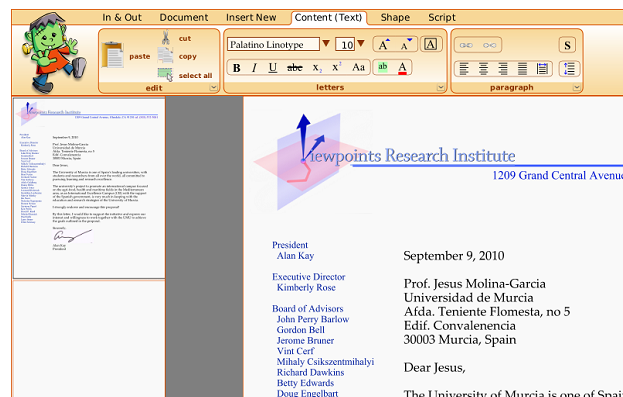Toggle strikethrough abc formatting

pyautogui.click(x=294, y=68)
